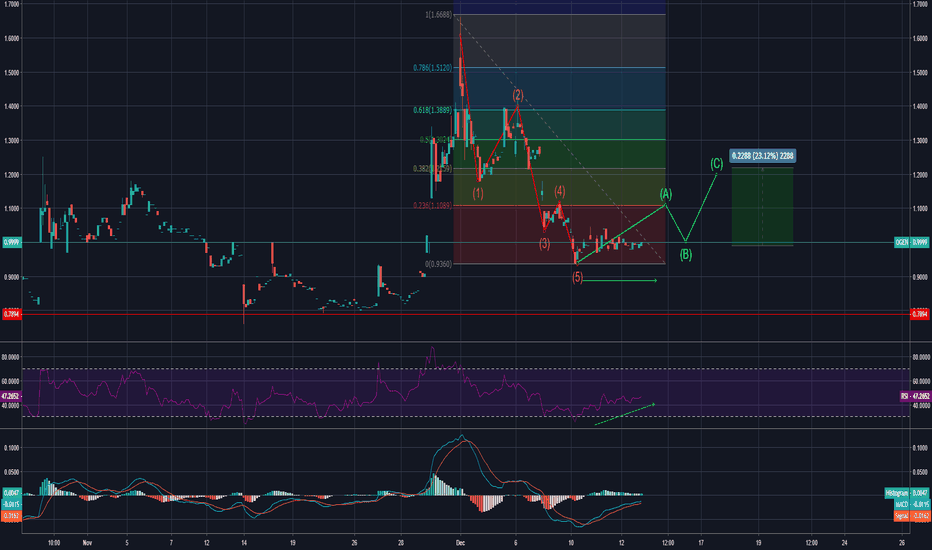This screenshot has width=932, height=550.
Task: Click the 1(1.6688) Fibonacci level label
Action: (x=438, y=14)
